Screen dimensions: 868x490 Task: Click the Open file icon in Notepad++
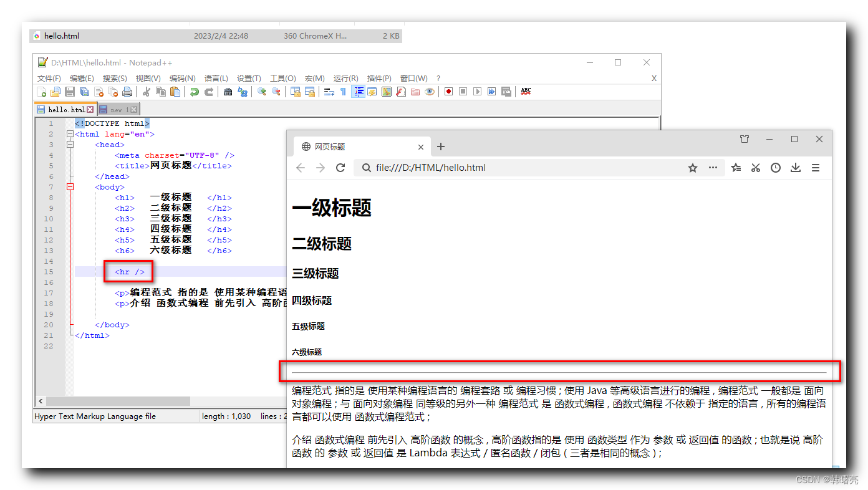tap(55, 92)
